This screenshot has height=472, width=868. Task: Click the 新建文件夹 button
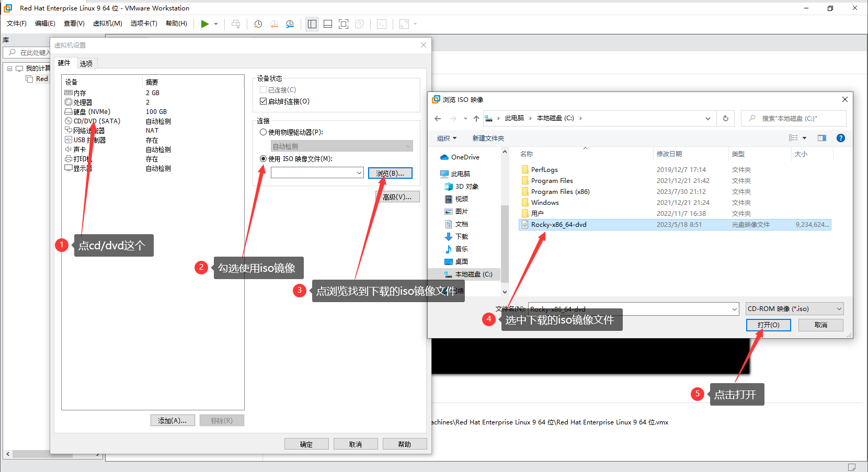click(488, 139)
